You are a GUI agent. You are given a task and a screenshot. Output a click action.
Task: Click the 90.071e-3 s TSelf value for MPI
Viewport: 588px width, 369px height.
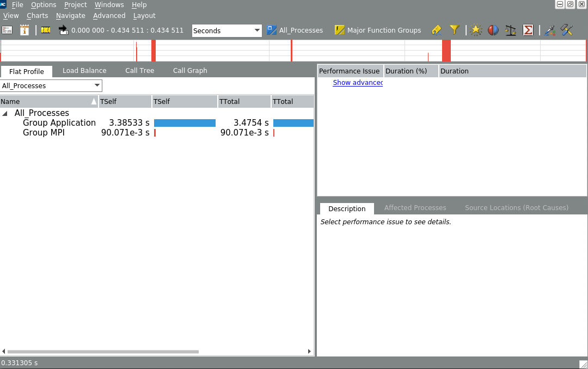click(x=125, y=132)
